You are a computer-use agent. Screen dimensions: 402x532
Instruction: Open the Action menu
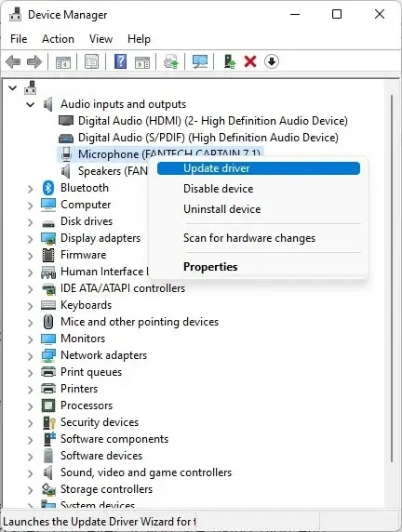pos(58,39)
